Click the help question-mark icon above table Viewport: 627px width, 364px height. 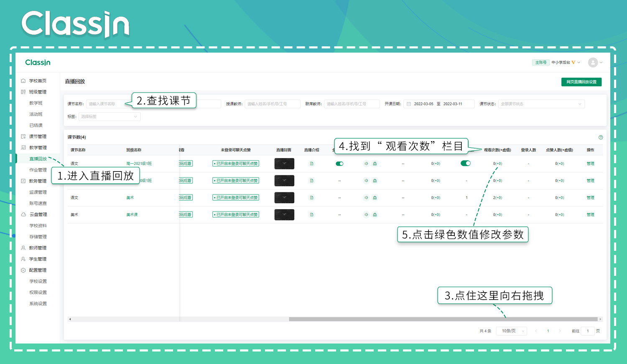click(601, 137)
